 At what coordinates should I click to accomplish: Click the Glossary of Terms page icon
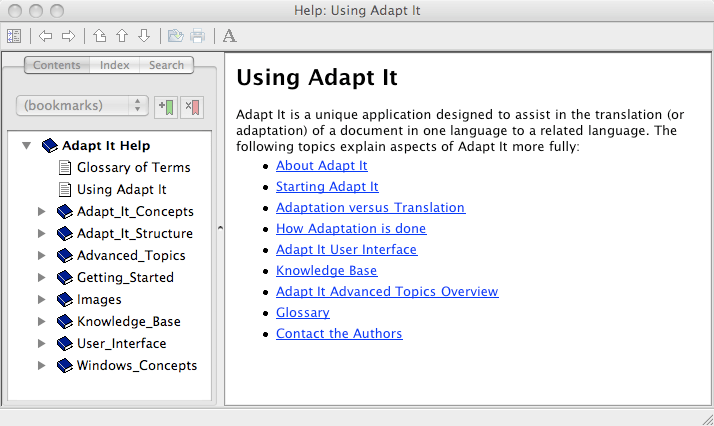(x=65, y=167)
